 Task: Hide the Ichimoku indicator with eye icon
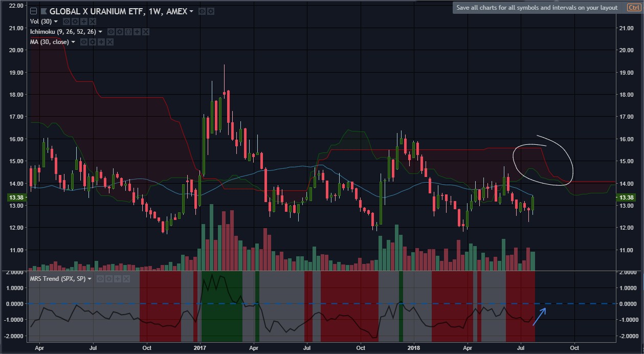110,32
